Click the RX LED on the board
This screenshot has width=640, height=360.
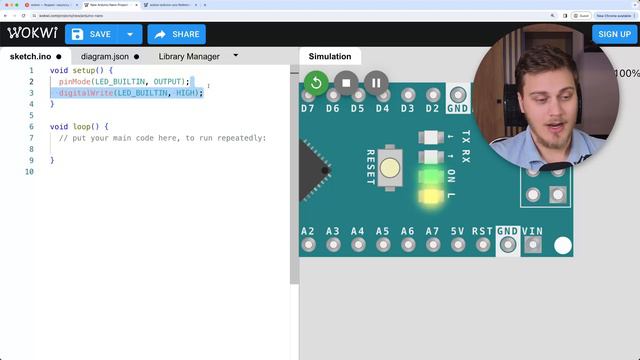pos(431,157)
